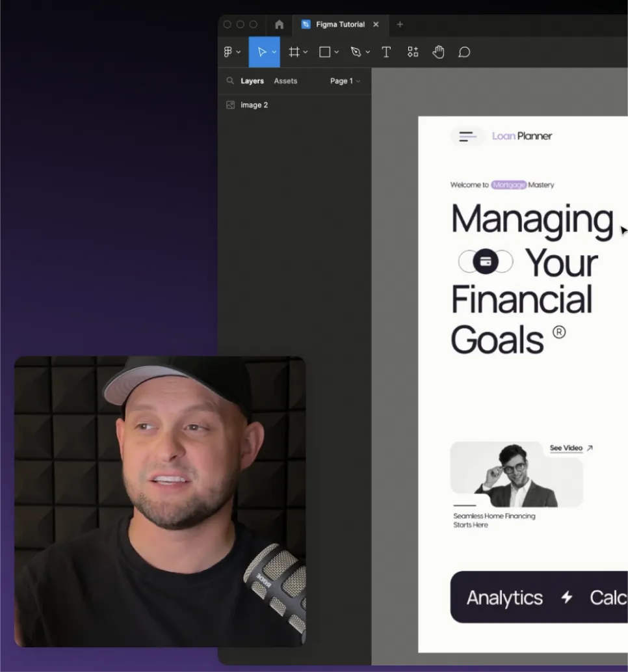
Task: Select the Hand tool
Action: [438, 52]
